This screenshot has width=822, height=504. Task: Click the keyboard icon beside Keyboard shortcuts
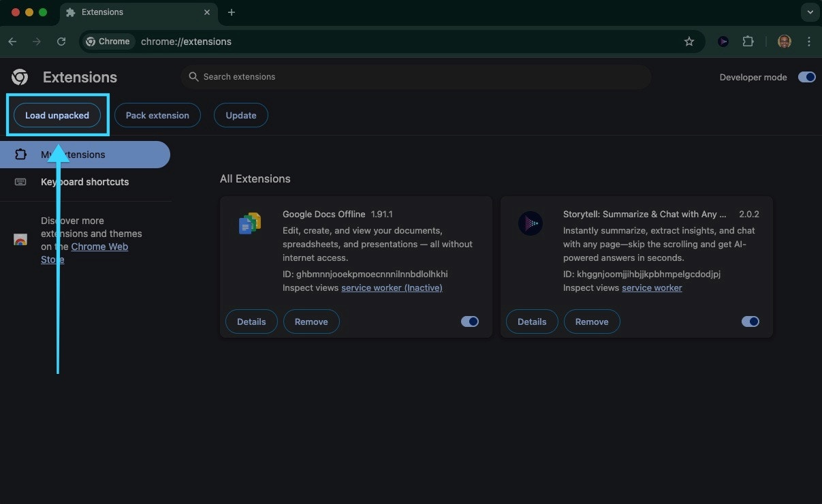20,182
